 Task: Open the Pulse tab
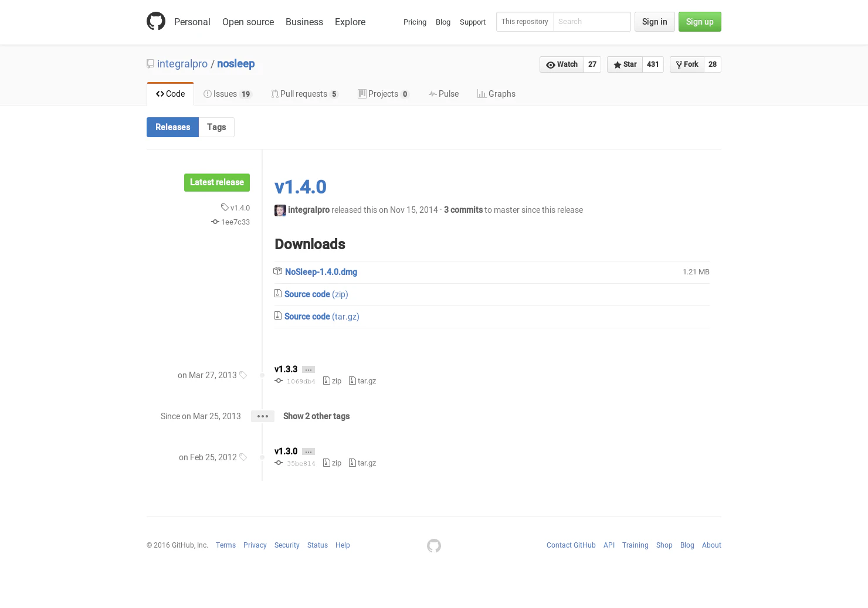(x=443, y=94)
